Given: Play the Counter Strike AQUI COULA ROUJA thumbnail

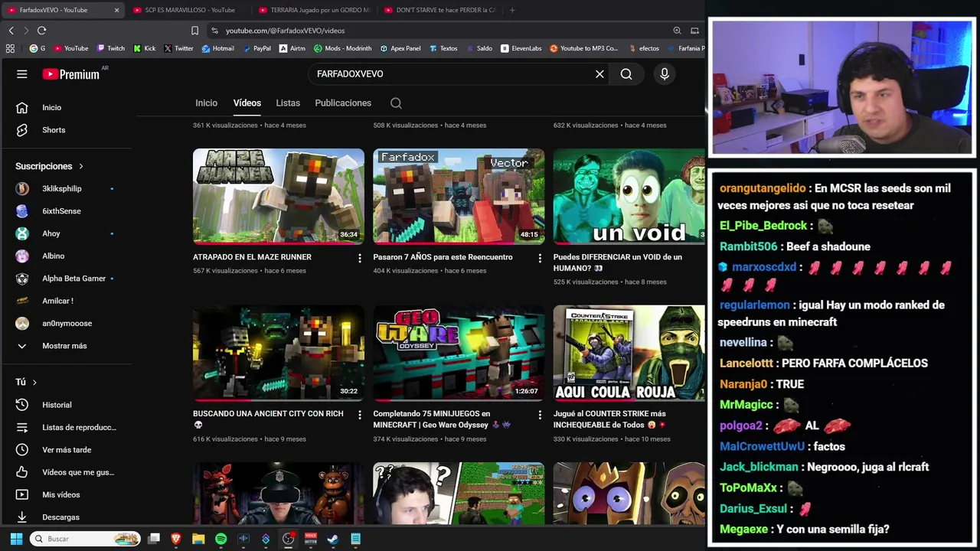Looking at the screenshot, I should [x=629, y=353].
